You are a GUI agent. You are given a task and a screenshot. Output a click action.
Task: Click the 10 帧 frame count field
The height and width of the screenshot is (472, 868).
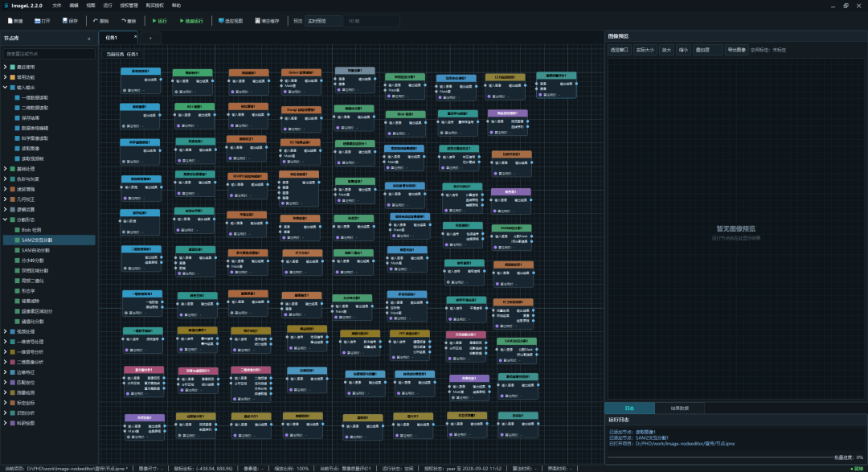click(x=371, y=21)
